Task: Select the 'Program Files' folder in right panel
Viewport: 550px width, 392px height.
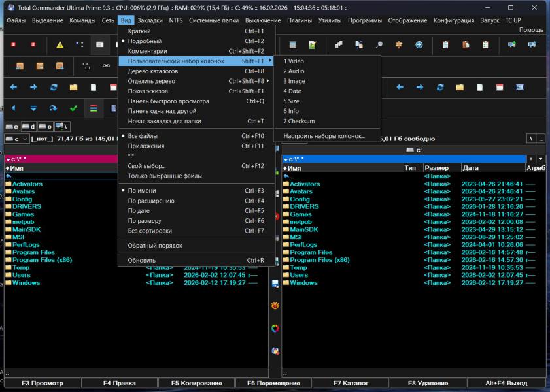Action: [311, 252]
